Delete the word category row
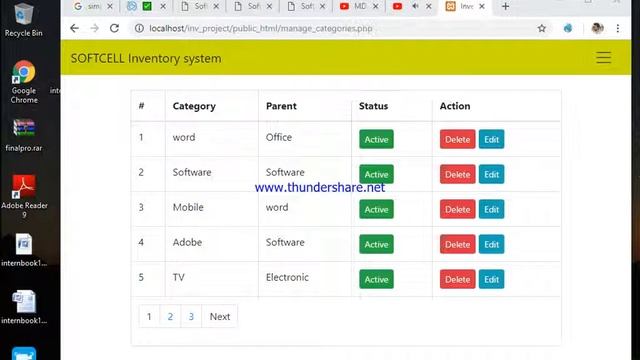 pyautogui.click(x=458, y=139)
